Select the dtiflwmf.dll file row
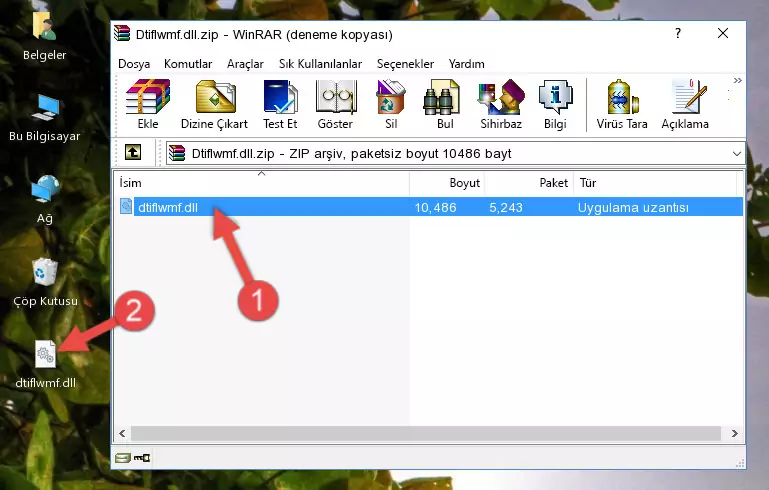 click(x=429, y=207)
